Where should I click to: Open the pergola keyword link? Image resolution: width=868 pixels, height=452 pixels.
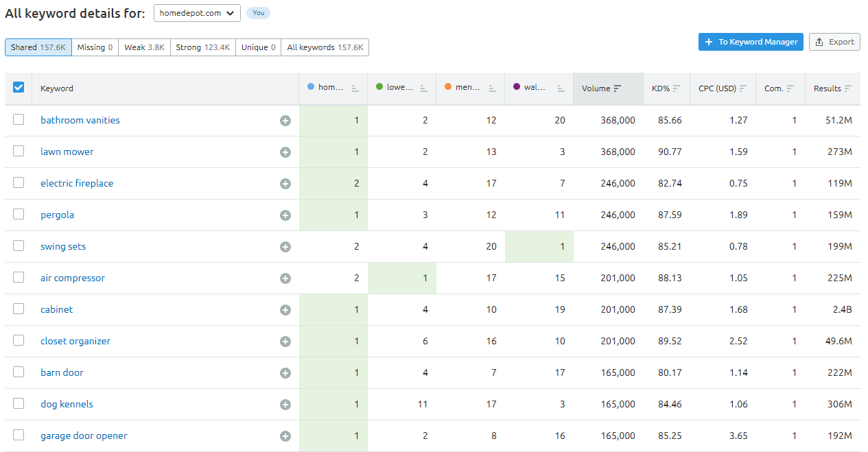coord(57,214)
